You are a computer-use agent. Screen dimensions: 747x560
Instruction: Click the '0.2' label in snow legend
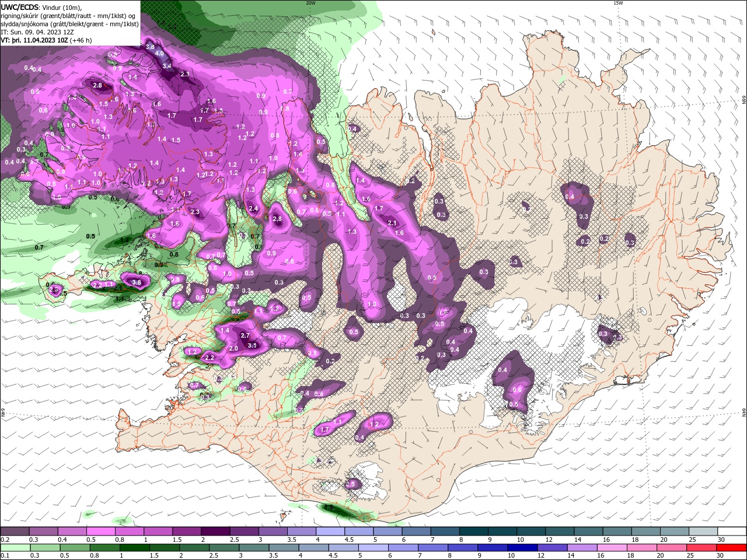[5, 540]
